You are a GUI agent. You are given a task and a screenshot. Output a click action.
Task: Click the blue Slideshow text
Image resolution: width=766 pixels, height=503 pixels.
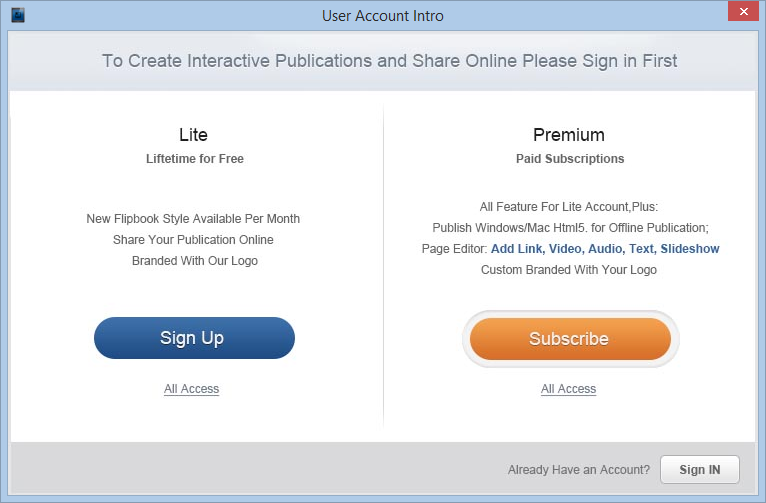(x=690, y=249)
